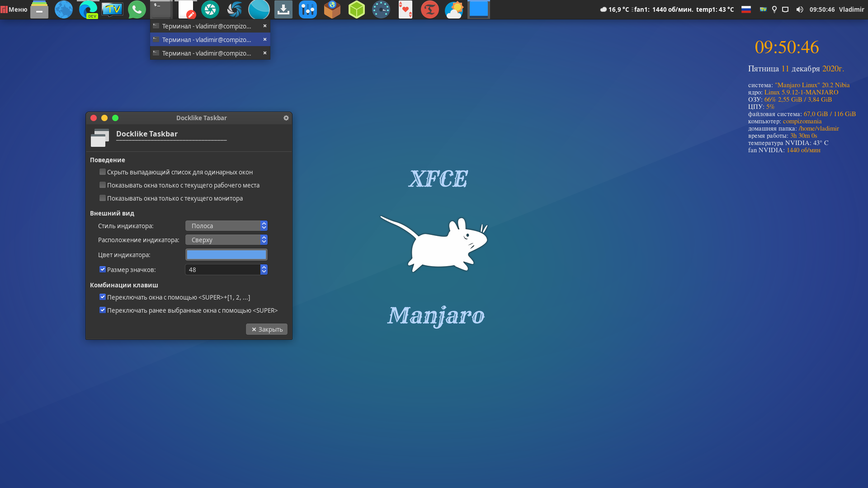Enable hiding dropdown list for single windows
The width and height of the screenshot is (868, 488).
103,172
